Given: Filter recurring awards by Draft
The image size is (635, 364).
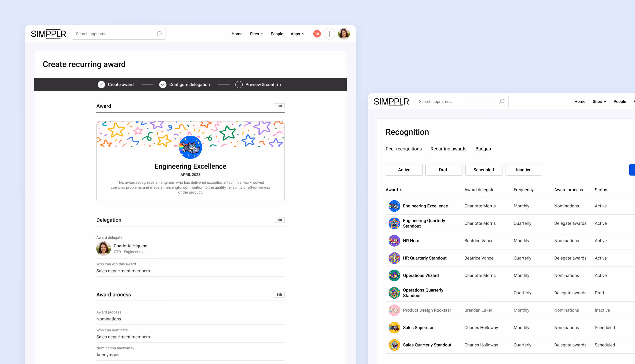Looking at the screenshot, I should click(444, 170).
